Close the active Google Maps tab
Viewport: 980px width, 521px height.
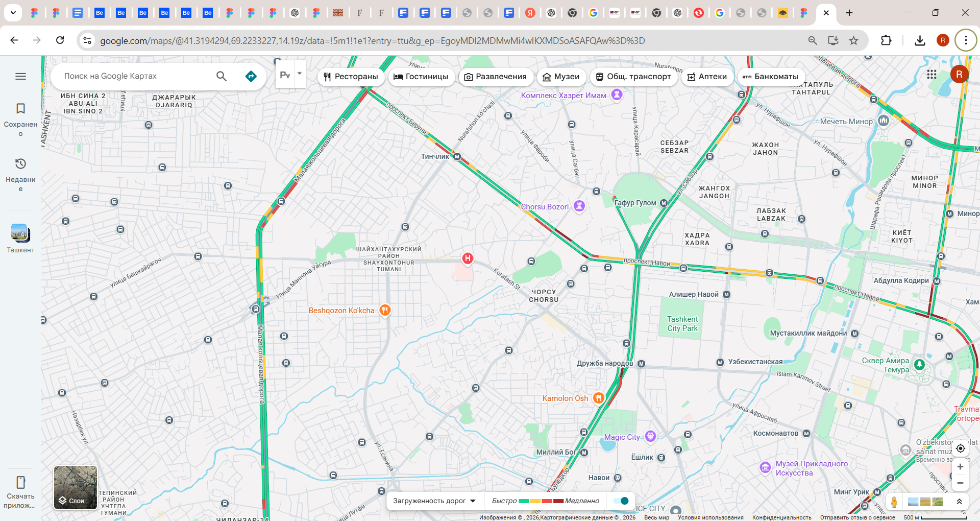[826, 13]
